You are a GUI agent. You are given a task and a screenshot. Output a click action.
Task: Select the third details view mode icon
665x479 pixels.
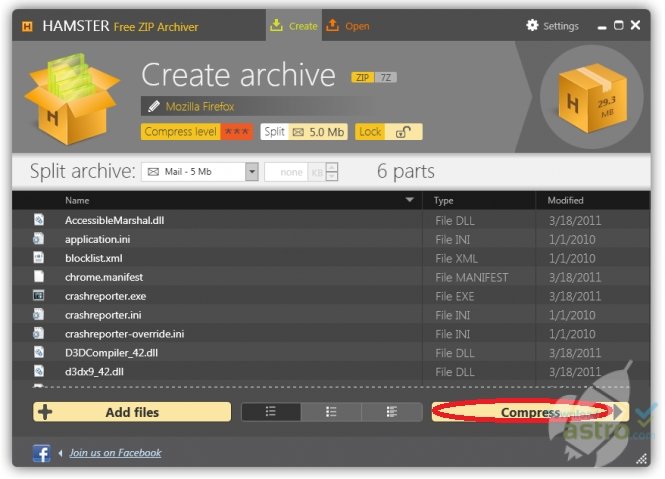pos(392,412)
